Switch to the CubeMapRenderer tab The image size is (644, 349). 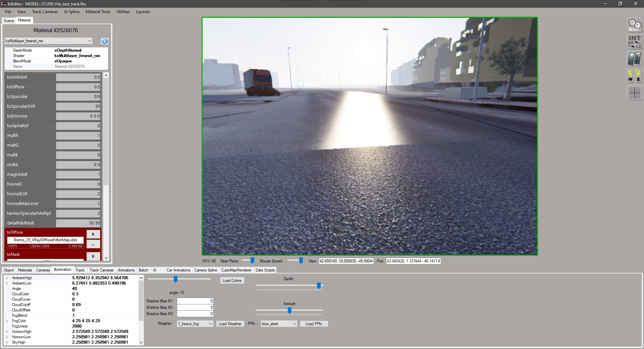point(236,270)
